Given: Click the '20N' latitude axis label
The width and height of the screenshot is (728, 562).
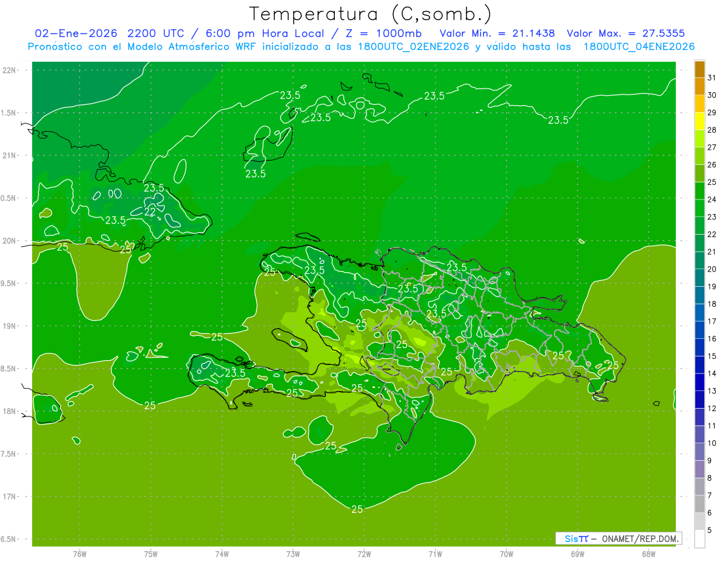Looking at the screenshot, I should tap(10, 241).
